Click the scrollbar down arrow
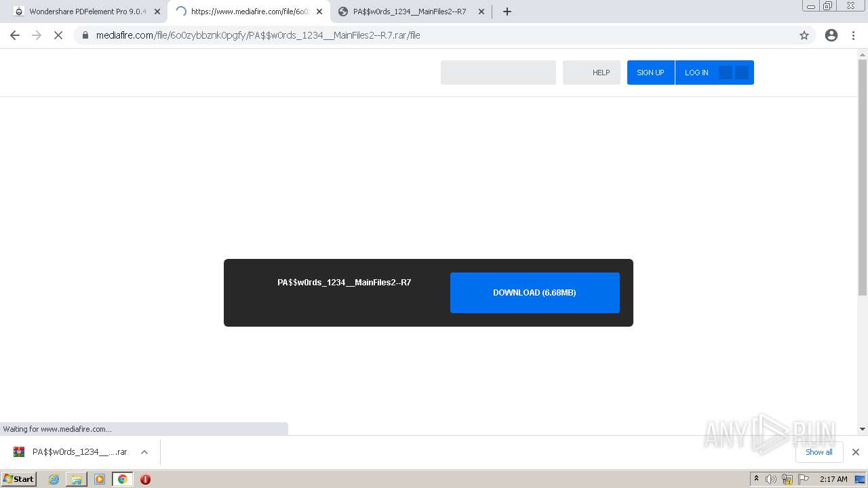 [863, 429]
